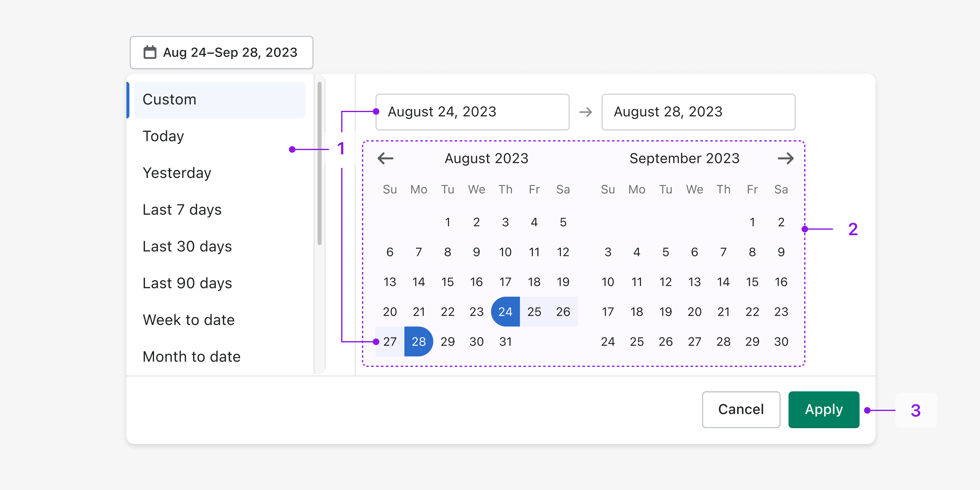This screenshot has width=980, height=490.
Task: Click the left arrow to go to previous month
Action: pyautogui.click(x=386, y=158)
